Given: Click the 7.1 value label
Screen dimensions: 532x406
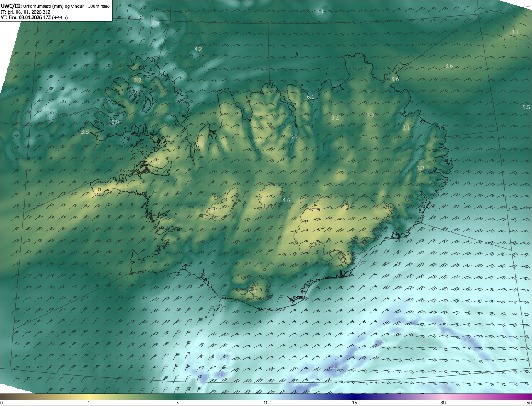Looking at the screenshot, I should (x=320, y=12).
